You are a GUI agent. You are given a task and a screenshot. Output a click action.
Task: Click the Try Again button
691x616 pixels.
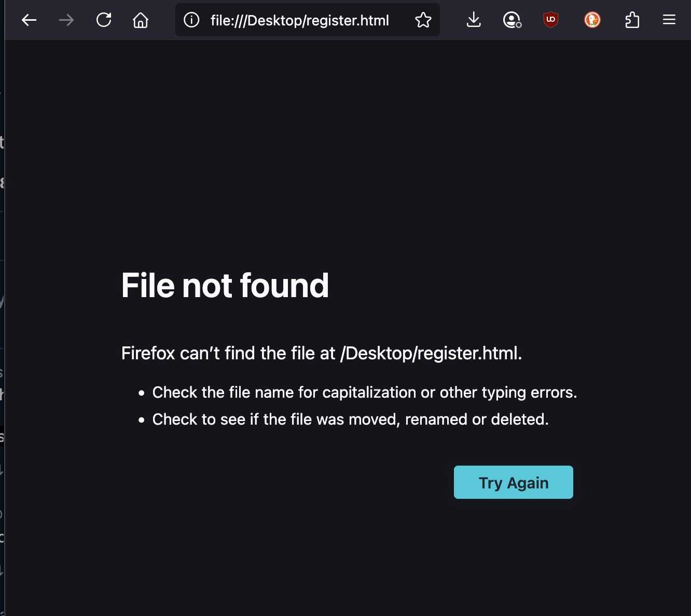pyautogui.click(x=514, y=482)
